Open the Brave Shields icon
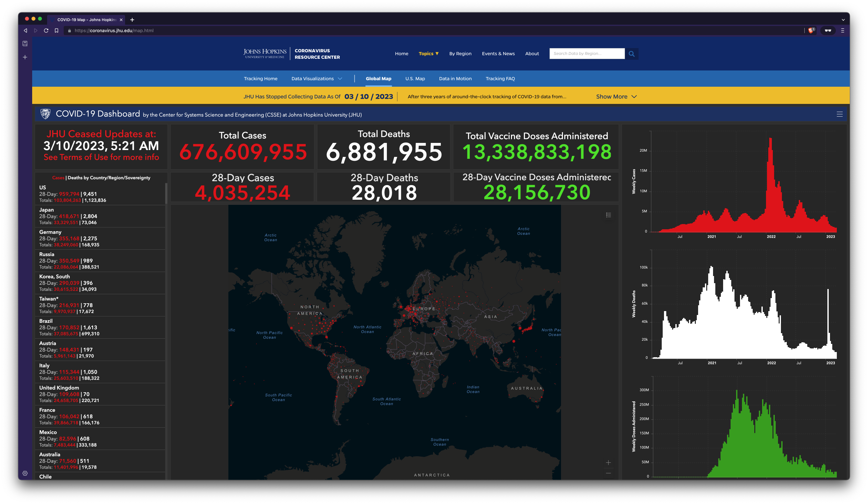 coord(811,30)
